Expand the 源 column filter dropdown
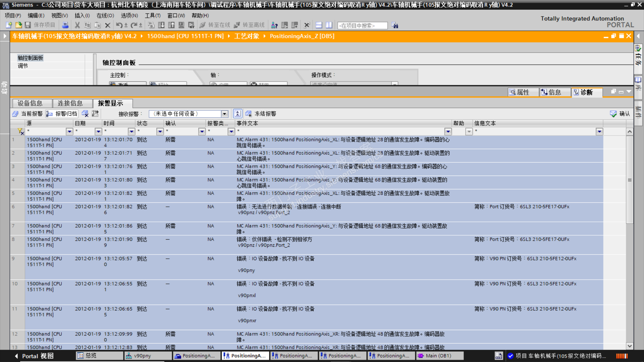644x362 pixels. click(69, 131)
